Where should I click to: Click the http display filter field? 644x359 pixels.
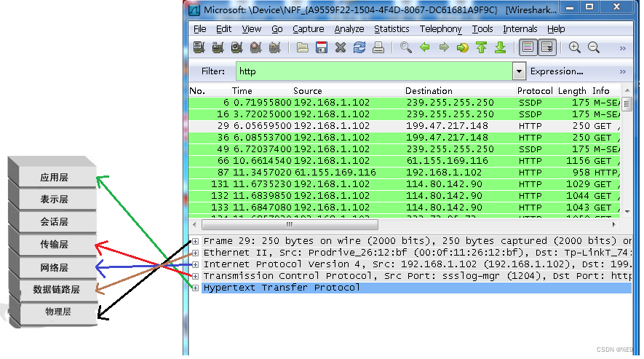pyautogui.click(x=374, y=71)
